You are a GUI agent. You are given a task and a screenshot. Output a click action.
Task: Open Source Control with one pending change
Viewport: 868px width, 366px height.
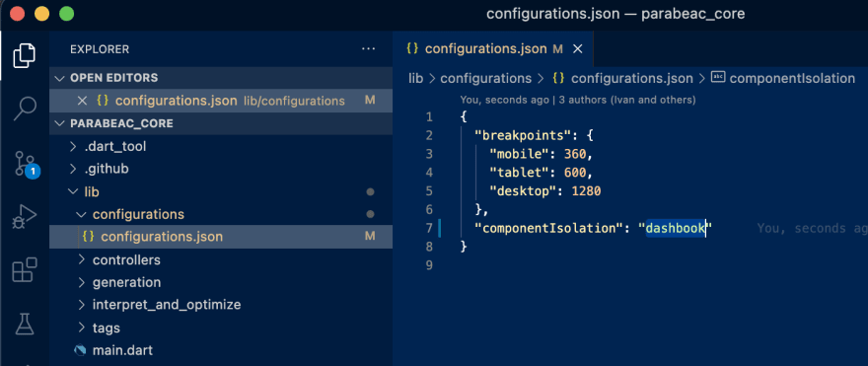coord(25,164)
